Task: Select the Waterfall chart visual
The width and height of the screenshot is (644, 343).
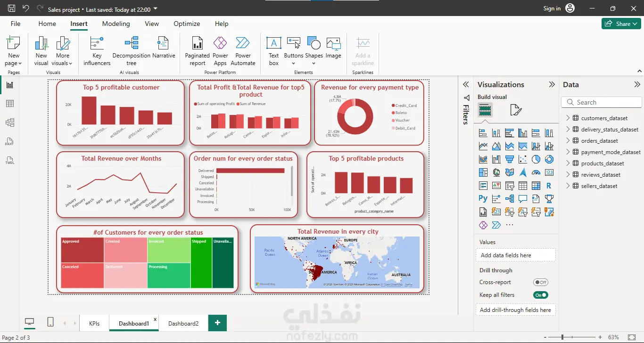Action: click(496, 159)
